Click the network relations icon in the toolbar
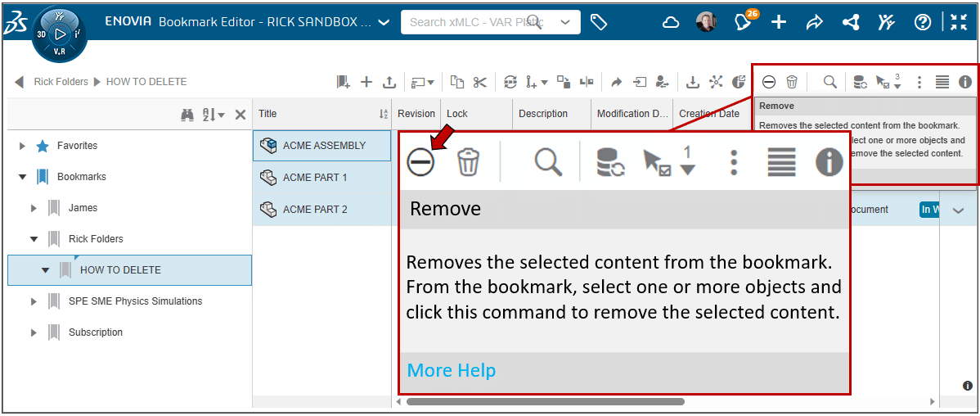This screenshot has width=980, height=416. 717,81
